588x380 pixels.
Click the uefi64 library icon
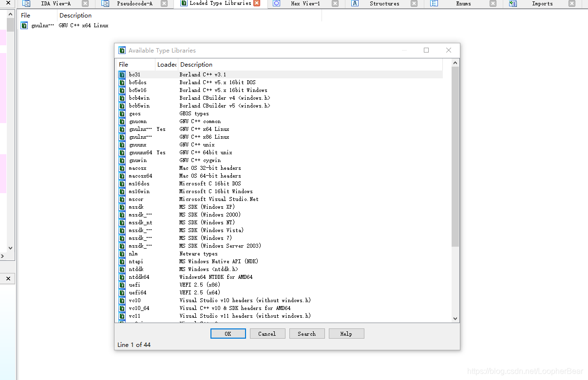122,292
